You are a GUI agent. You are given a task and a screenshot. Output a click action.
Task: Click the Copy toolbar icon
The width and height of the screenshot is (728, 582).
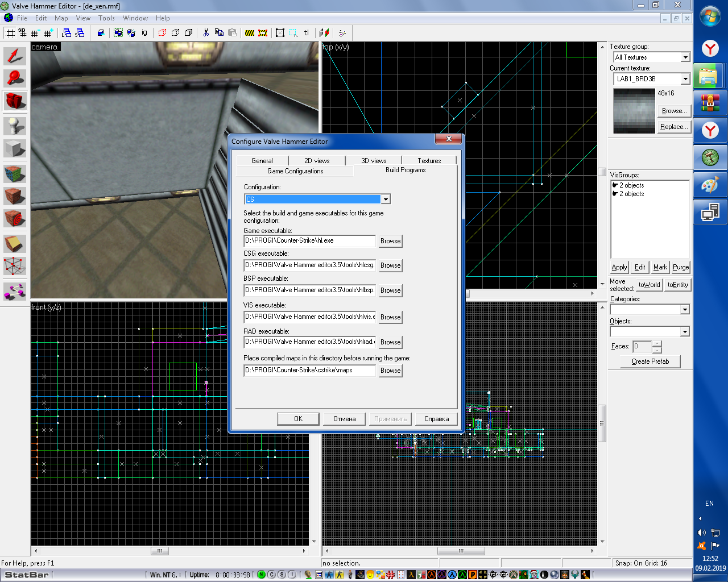pos(219,33)
